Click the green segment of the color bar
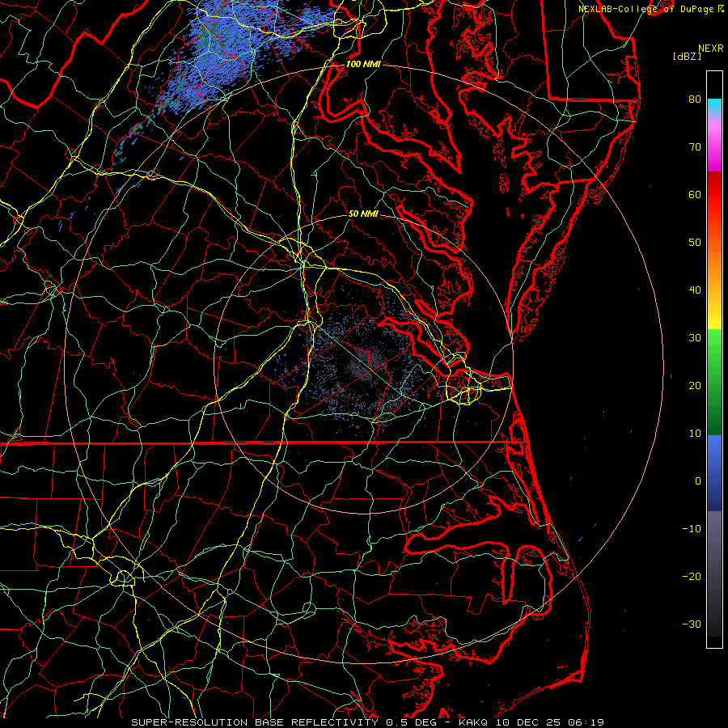728x728 pixels. click(x=714, y=382)
